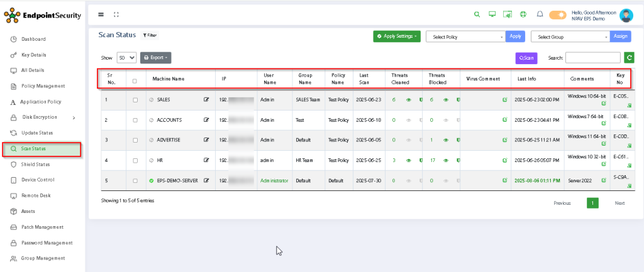
Task: Open Shield Status in the sidebar
Action: point(35,165)
